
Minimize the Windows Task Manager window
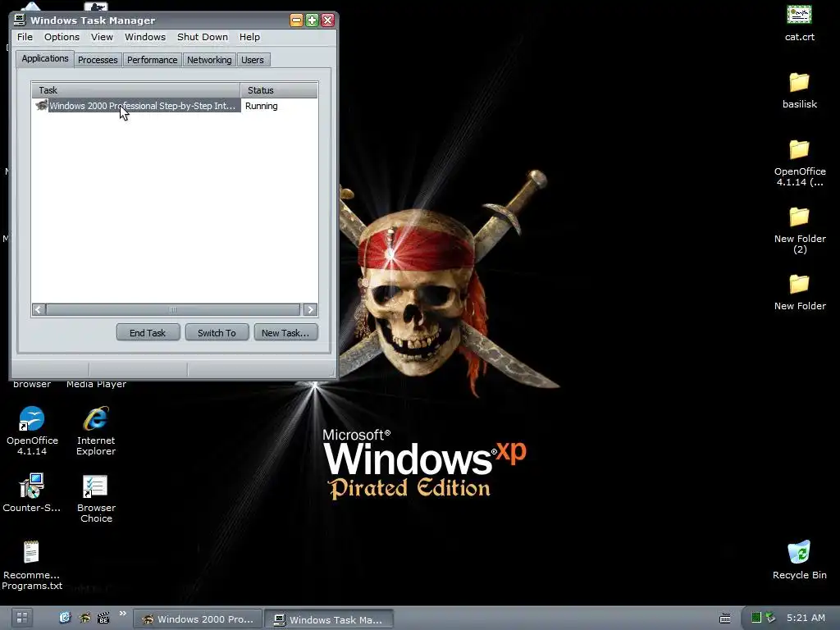296,21
